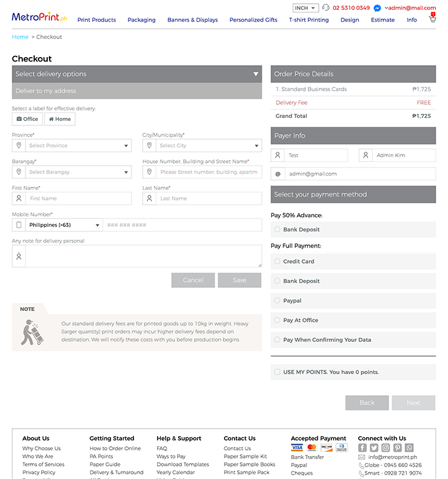448x479 pixels.
Task: Click the Home breadcrumb link
Action: (20, 37)
